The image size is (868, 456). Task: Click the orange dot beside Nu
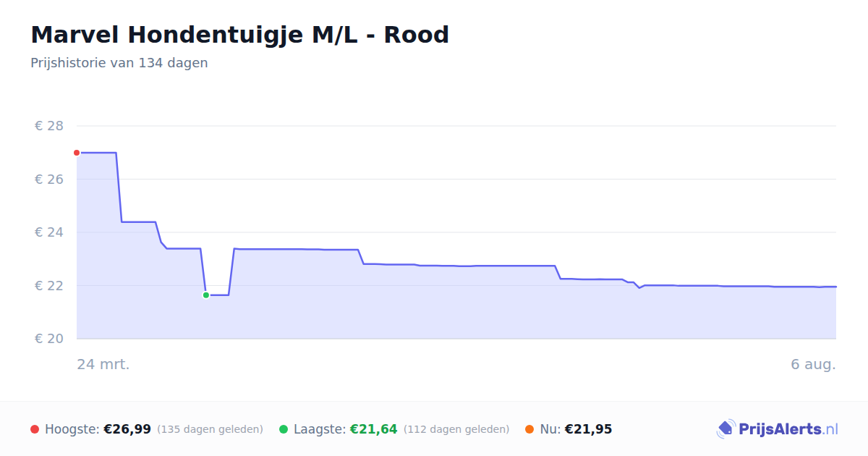[x=529, y=429]
